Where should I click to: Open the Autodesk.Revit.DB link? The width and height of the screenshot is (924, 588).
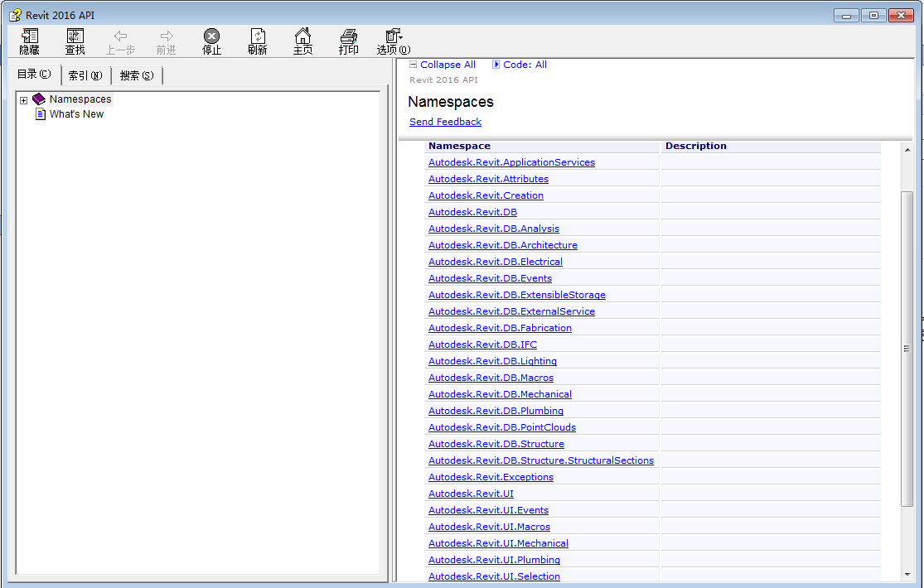tap(472, 211)
